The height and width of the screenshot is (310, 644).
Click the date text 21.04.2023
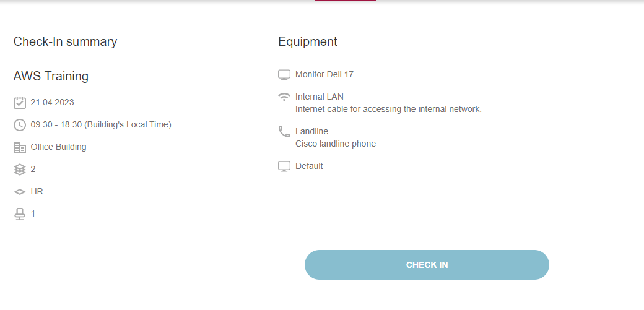pyautogui.click(x=52, y=102)
